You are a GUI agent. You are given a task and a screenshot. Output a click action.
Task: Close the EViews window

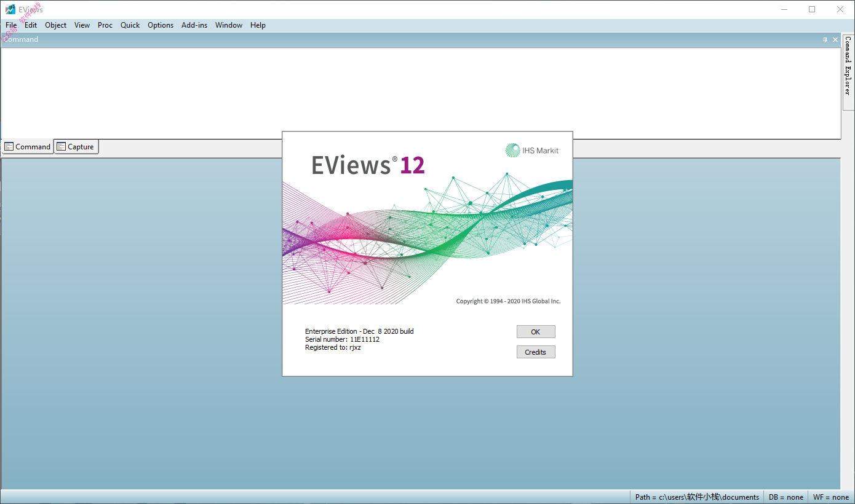coord(840,9)
